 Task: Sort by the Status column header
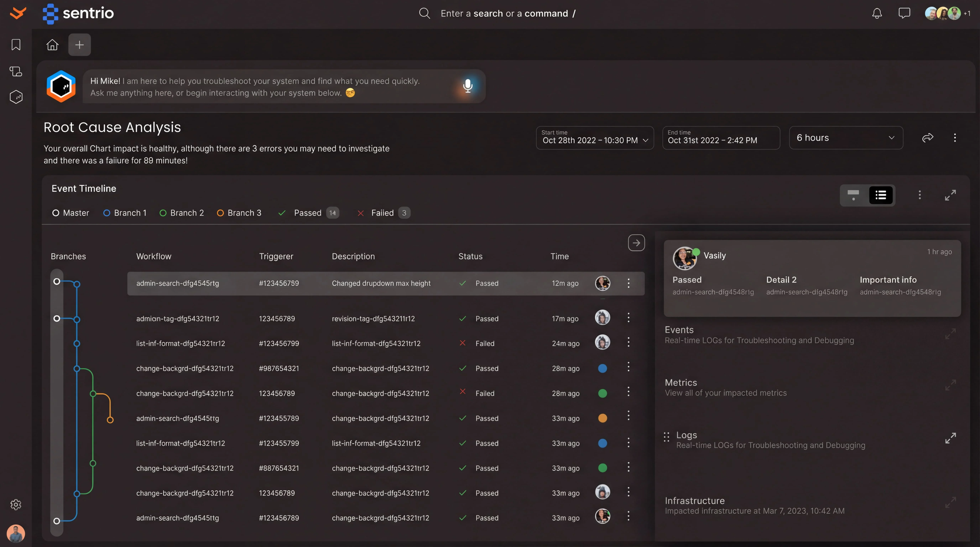(x=470, y=256)
